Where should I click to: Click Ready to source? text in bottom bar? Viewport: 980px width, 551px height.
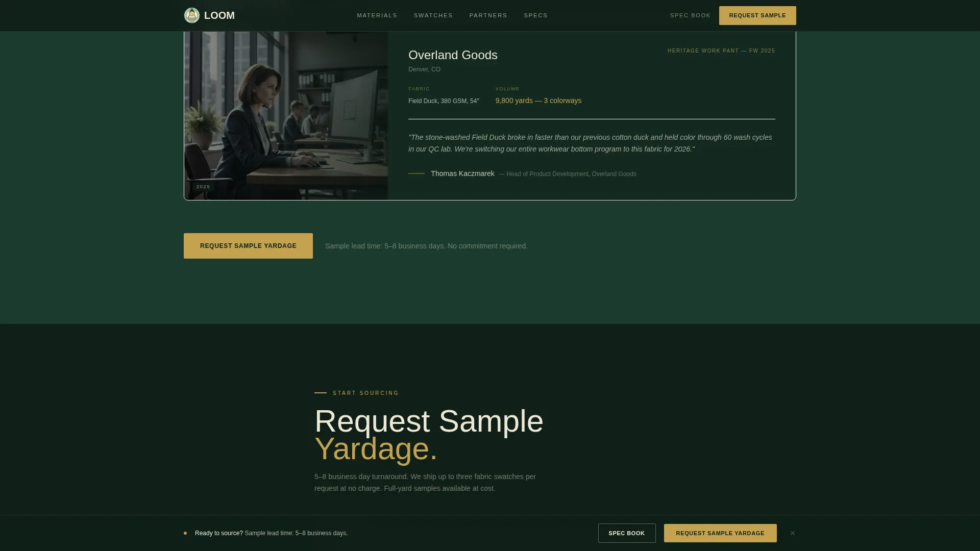(218, 533)
